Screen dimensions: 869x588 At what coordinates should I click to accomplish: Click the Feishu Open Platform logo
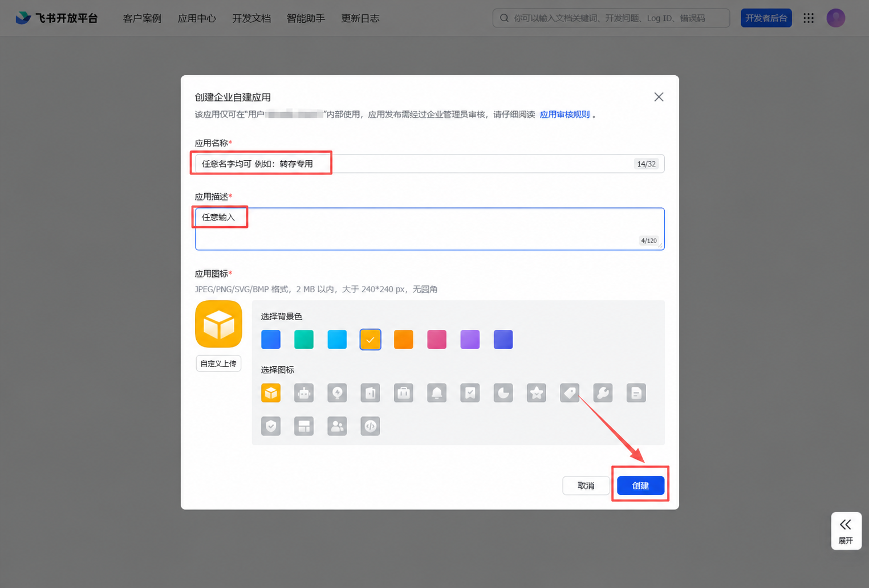[x=56, y=18]
